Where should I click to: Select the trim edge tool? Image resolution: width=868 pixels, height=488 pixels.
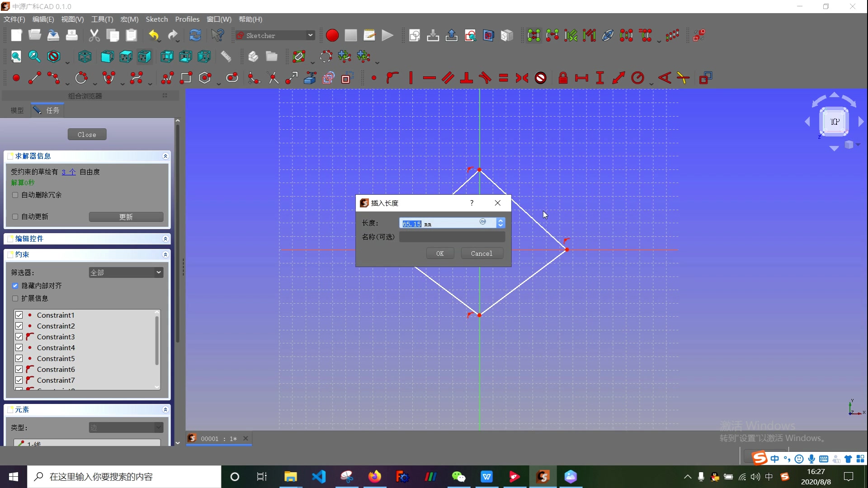pyautogui.click(x=273, y=78)
